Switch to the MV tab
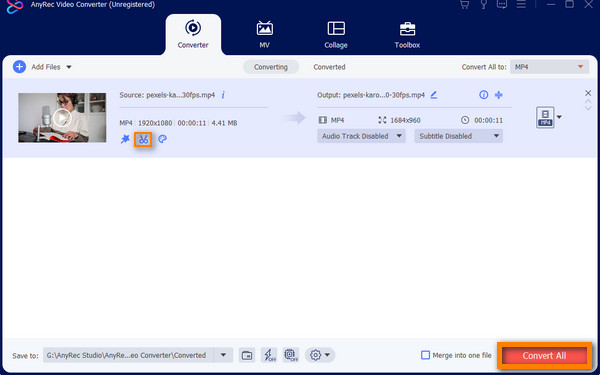Screen dimensions: 600x375 coord(264,34)
